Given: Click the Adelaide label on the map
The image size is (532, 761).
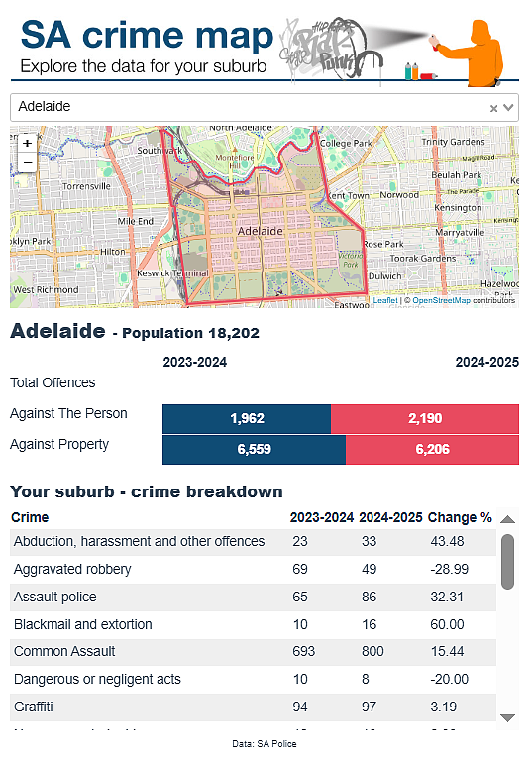Looking at the screenshot, I should coord(261,231).
